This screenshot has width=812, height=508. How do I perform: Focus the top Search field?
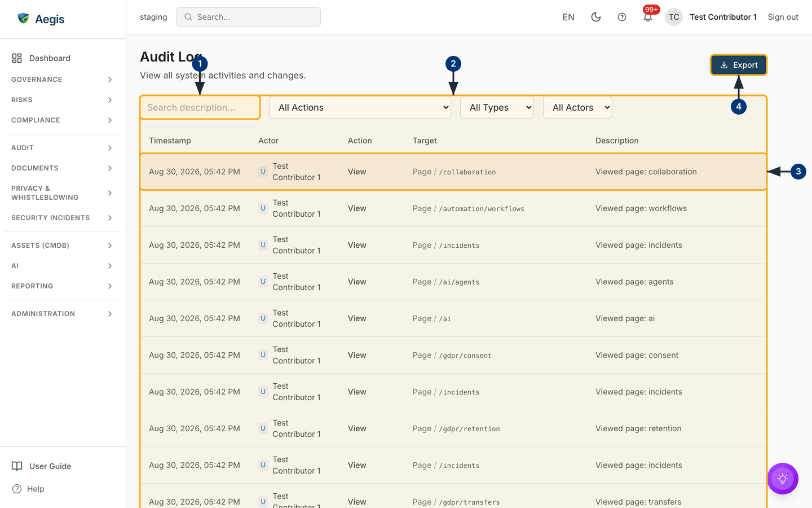(x=249, y=17)
